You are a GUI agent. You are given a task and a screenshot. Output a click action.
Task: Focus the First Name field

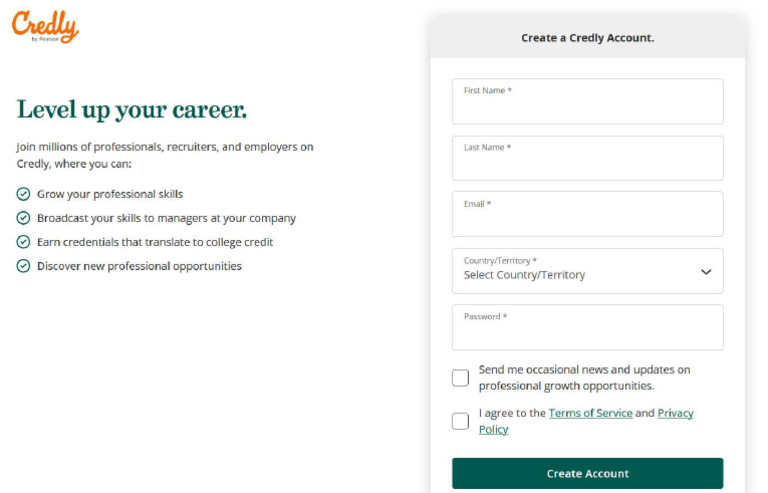[587, 101]
